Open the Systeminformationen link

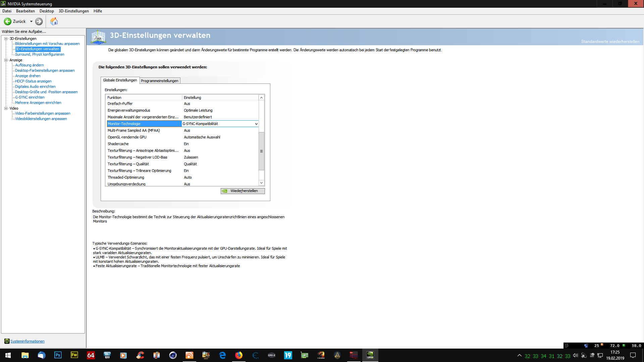[x=28, y=341]
